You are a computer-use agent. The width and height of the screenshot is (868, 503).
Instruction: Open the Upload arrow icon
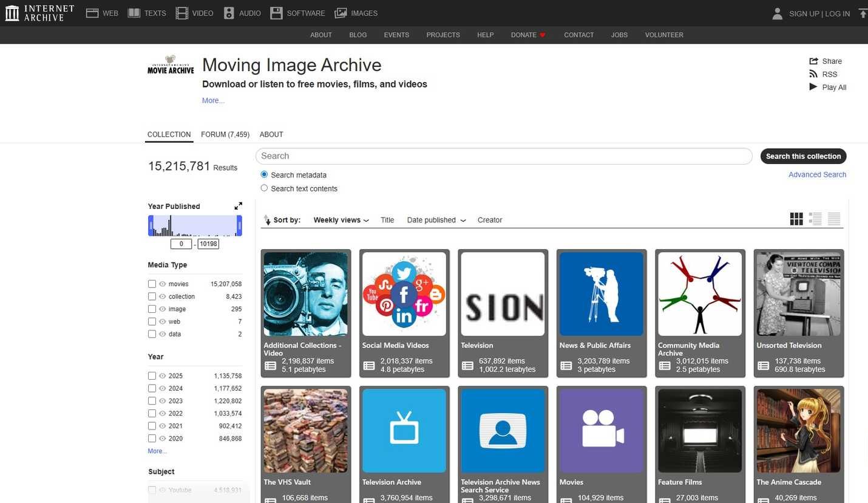click(863, 13)
